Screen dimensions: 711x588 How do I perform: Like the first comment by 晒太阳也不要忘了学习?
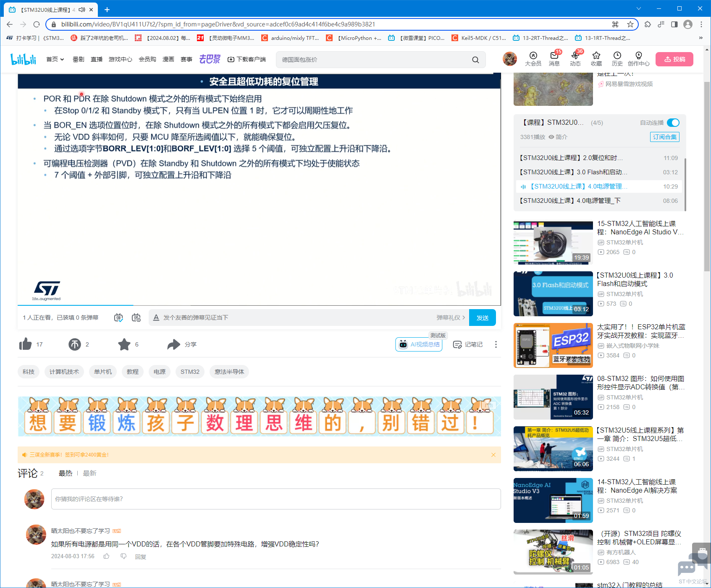107,556
